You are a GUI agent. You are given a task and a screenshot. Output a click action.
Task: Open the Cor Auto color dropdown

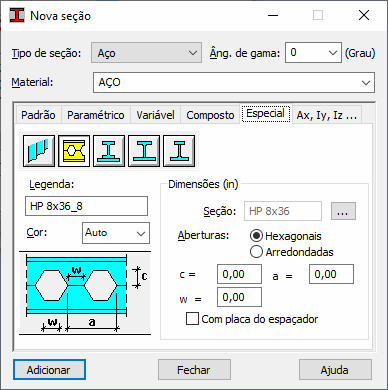click(116, 233)
